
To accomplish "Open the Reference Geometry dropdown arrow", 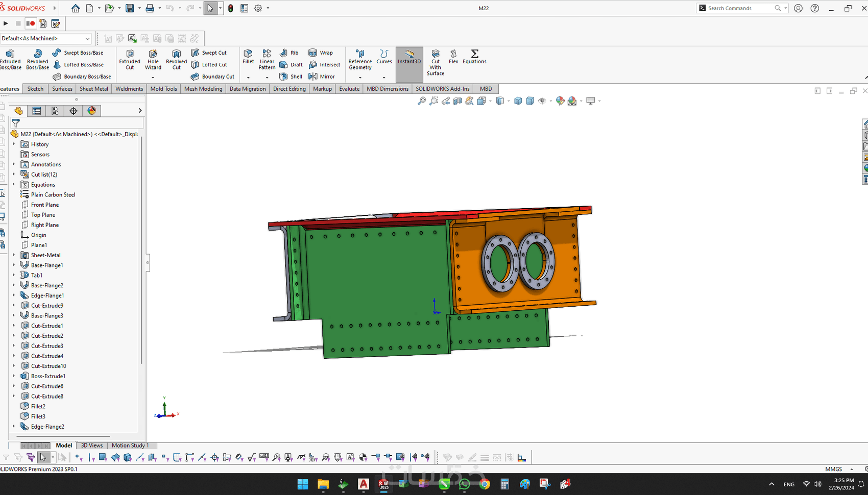I will pos(360,78).
